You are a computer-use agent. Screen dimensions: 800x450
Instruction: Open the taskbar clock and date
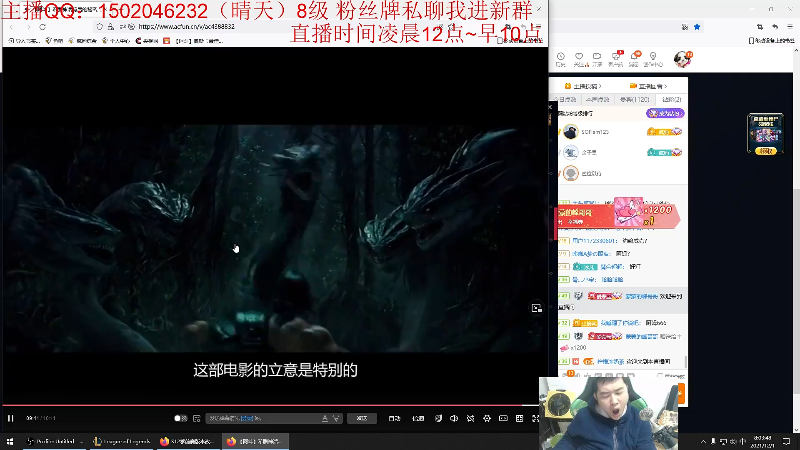[x=763, y=441]
